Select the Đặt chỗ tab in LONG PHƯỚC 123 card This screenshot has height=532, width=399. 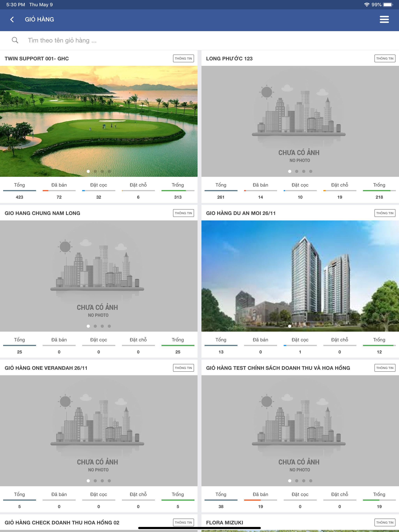[x=340, y=185]
